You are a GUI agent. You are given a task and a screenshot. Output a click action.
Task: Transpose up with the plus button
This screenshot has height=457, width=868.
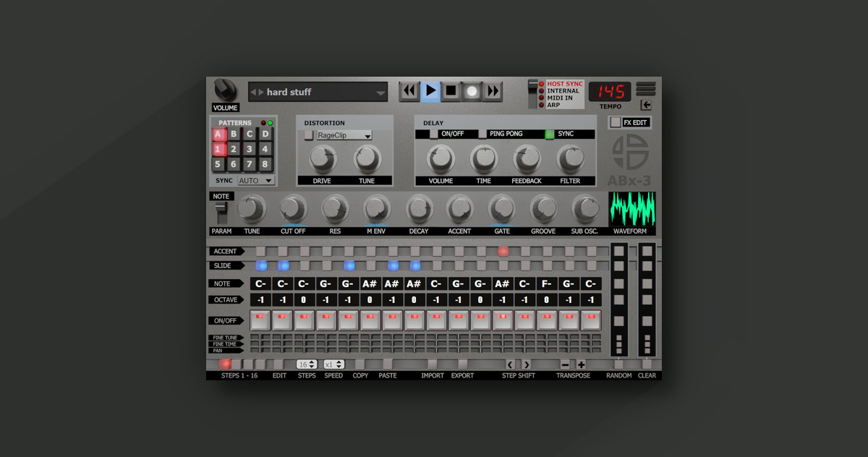tap(581, 364)
